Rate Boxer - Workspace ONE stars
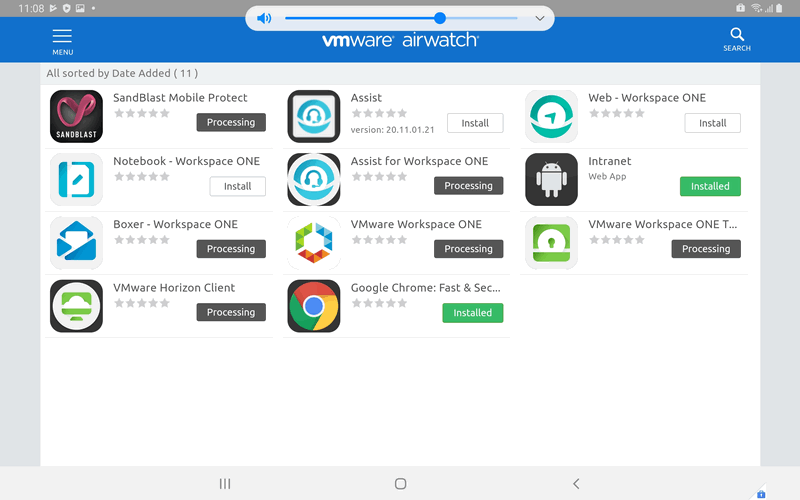The width and height of the screenshot is (800, 500). click(x=142, y=240)
